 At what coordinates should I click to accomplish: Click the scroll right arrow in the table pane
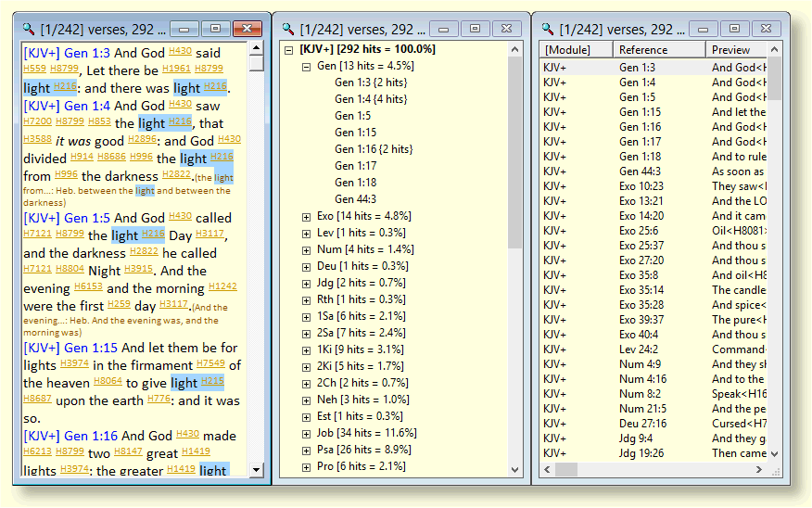[x=759, y=470]
